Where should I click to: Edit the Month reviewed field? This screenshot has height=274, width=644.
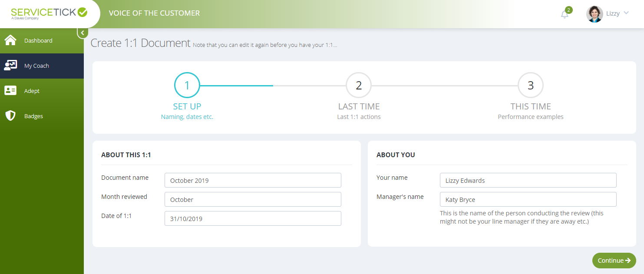coord(253,199)
